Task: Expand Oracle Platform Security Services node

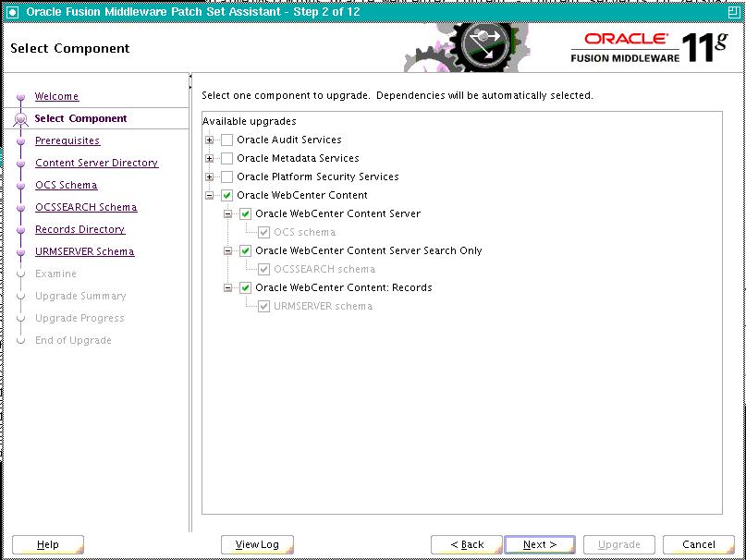Action: tap(209, 177)
